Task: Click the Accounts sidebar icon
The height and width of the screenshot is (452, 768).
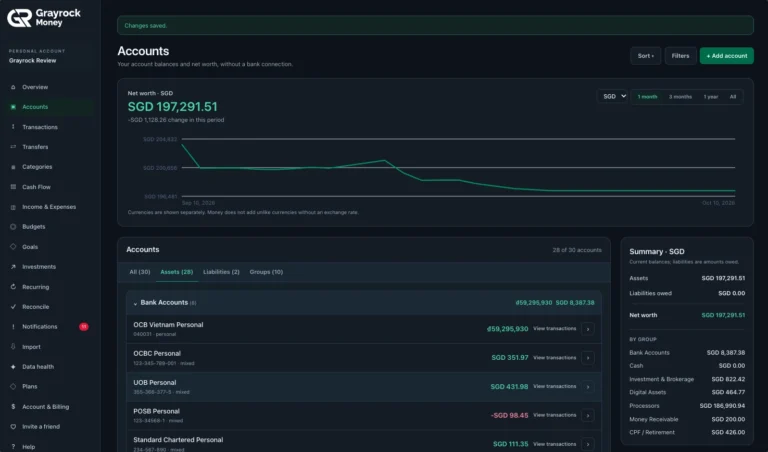Action: point(13,107)
